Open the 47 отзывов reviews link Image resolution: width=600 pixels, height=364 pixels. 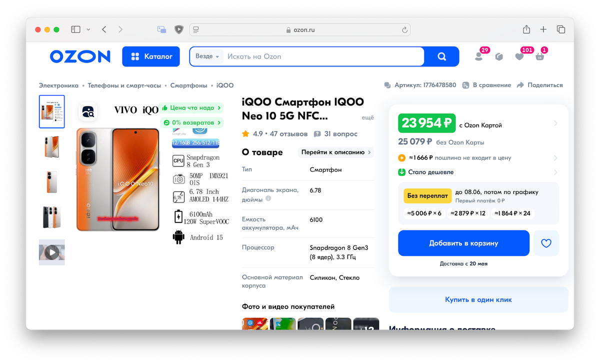tap(287, 134)
